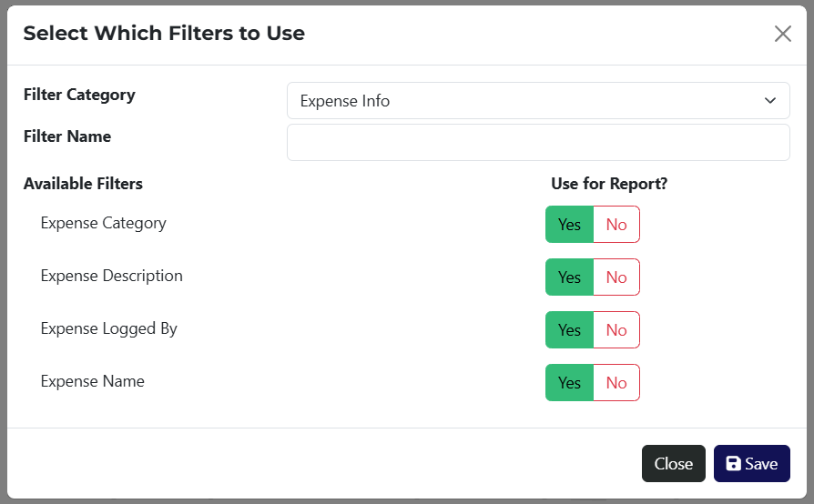
Task: Click the Expense Logged By filter label
Action: pyautogui.click(x=108, y=328)
